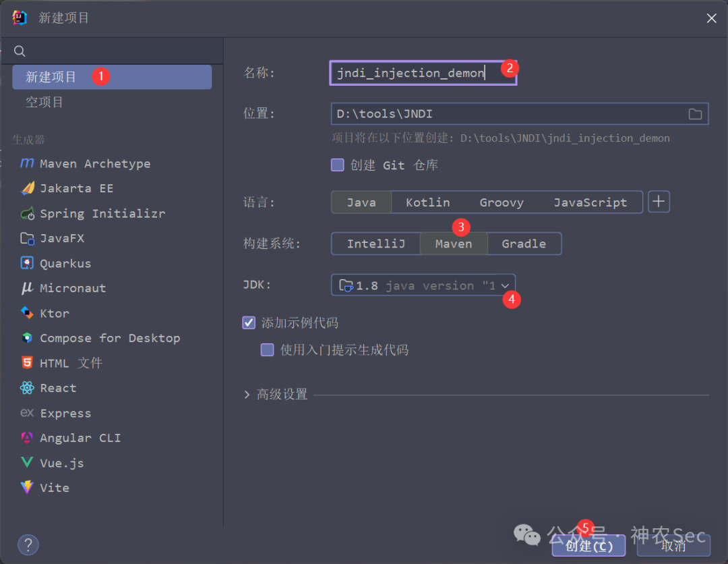The image size is (728, 564).
Task: Select the HTML 文件 generator label
Action: (71, 363)
